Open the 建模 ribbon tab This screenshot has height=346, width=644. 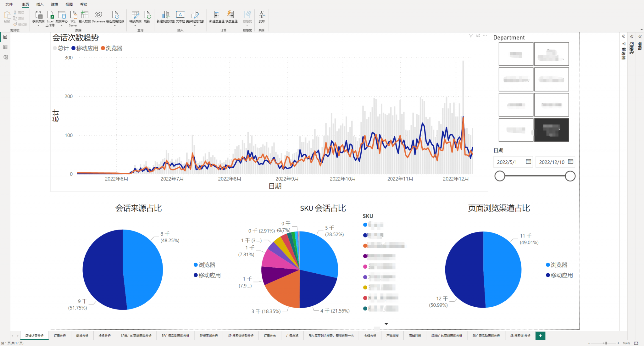pyautogui.click(x=54, y=4)
